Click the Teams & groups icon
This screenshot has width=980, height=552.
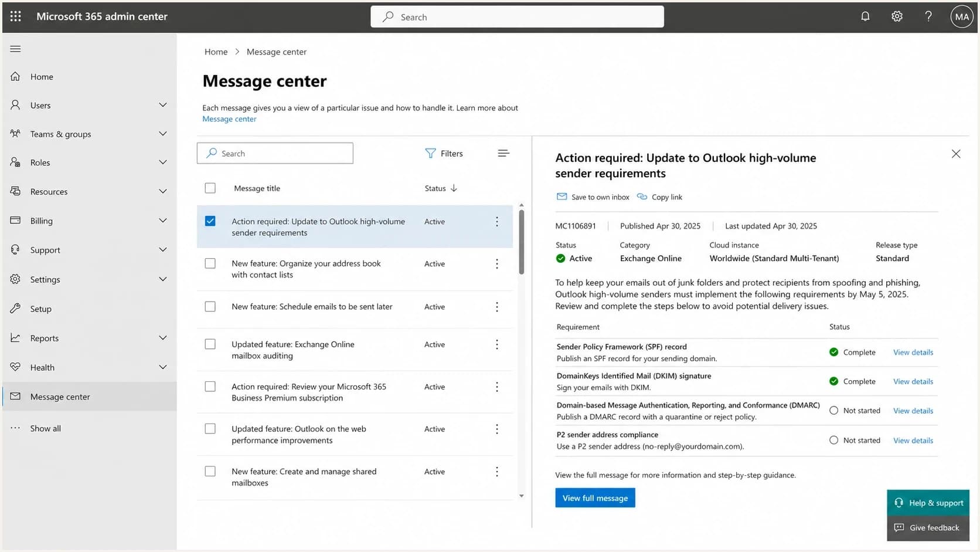pyautogui.click(x=16, y=134)
